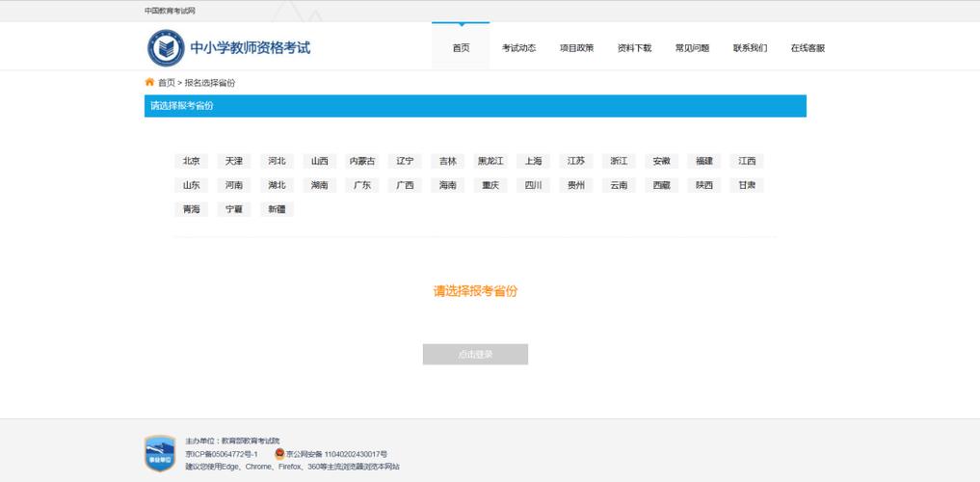Select 江苏 province
This screenshot has height=482, width=980.
[576, 161]
